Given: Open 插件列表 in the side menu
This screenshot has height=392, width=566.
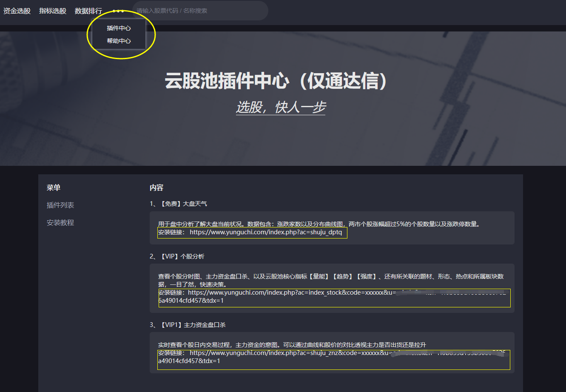Looking at the screenshot, I should point(60,205).
